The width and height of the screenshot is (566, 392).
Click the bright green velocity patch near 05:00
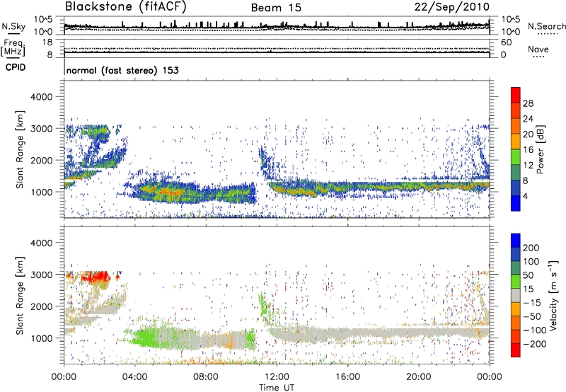coord(145,338)
